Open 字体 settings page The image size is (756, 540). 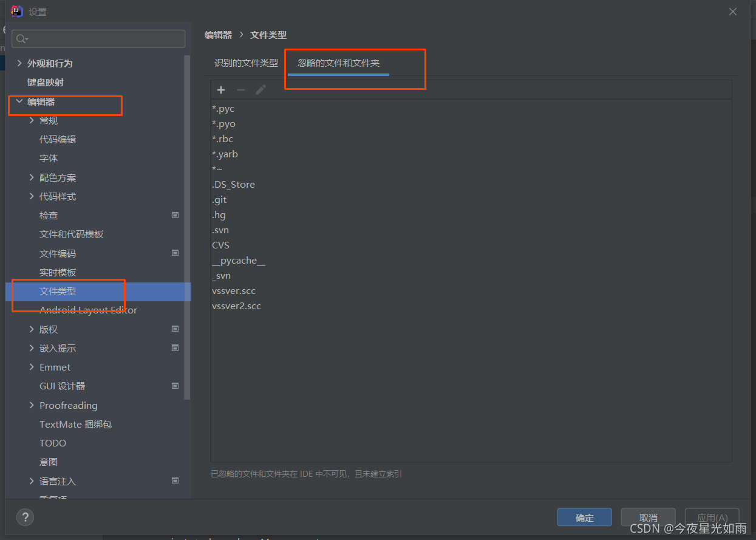pyautogui.click(x=49, y=158)
